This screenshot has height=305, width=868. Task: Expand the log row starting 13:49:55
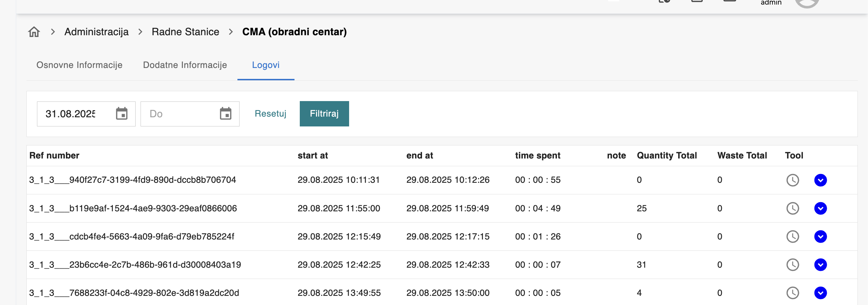820,293
